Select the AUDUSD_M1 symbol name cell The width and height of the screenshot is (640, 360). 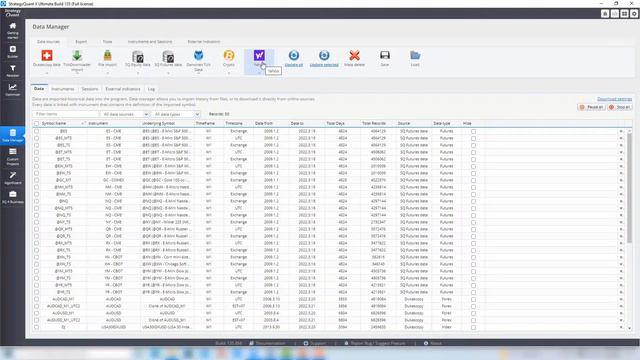pyautogui.click(x=63, y=313)
